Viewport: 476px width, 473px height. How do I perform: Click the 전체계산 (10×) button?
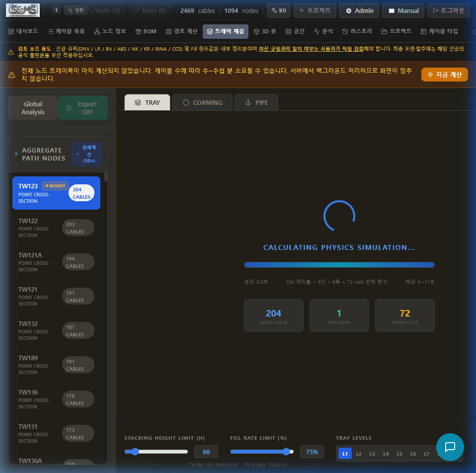86,154
